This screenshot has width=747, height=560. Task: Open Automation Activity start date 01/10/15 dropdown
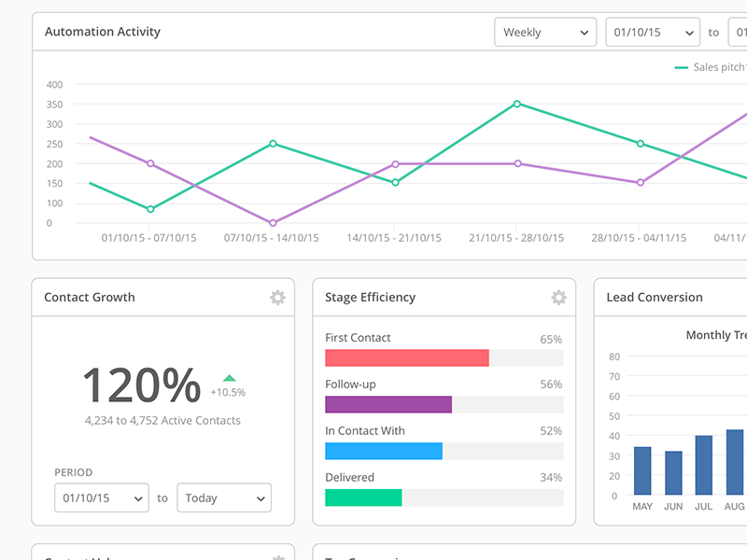click(x=653, y=33)
